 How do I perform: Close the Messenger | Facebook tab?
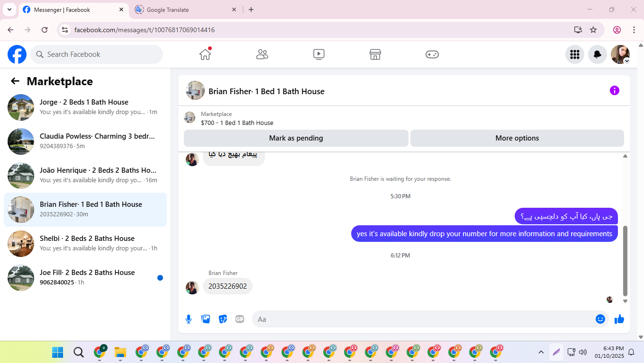point(121,9)
